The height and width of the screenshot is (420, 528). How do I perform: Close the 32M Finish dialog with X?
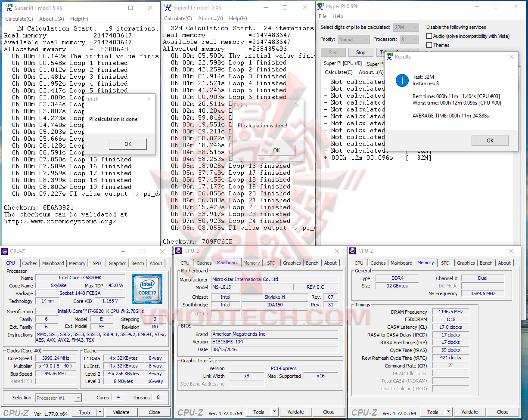pyautogui.click(x=297, y=105)
